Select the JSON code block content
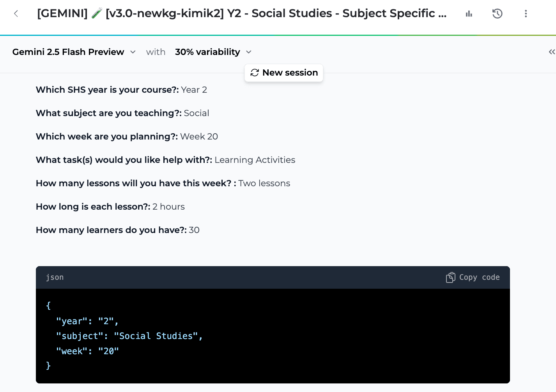This screenshot has width=556, height=392. pyautogui.click(x=129, y=335)
